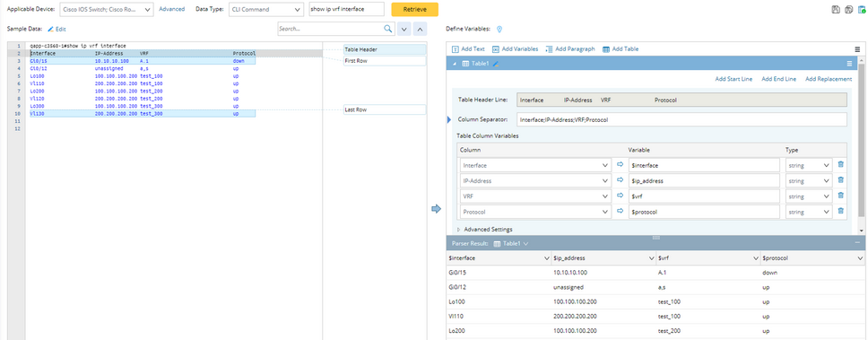Click the search magnifier icon
868x340 pixels.
[387, 28]
